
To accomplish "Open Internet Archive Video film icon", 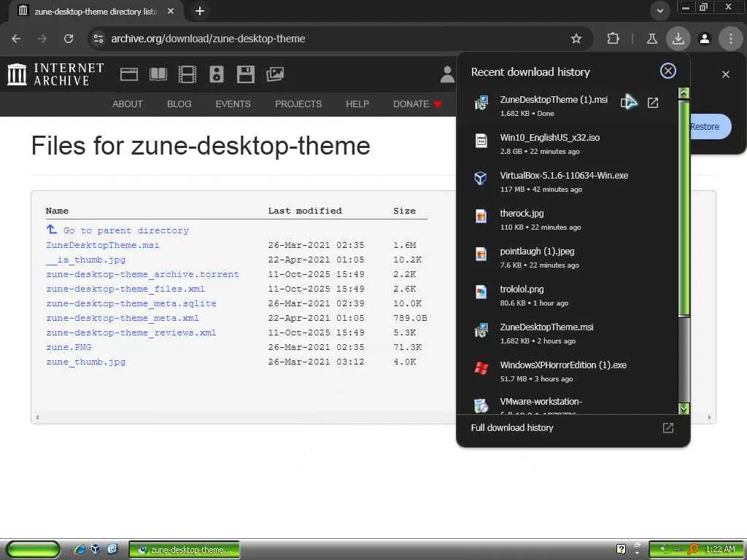I will click(x=187, y=74).
